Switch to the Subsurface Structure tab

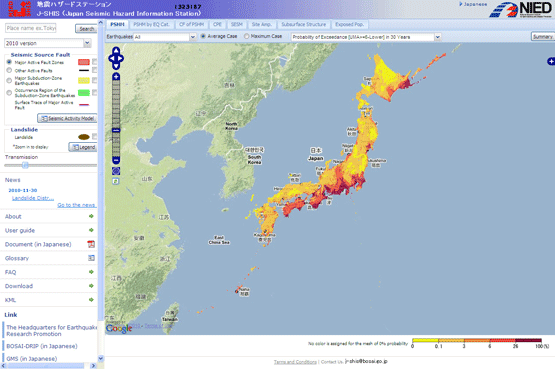[304, 24]
